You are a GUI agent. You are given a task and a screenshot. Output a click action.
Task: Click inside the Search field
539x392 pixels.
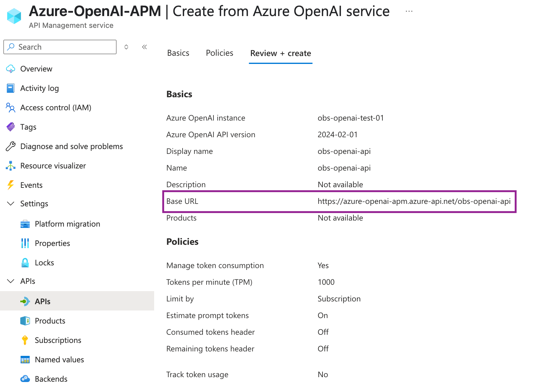(60, 47)
